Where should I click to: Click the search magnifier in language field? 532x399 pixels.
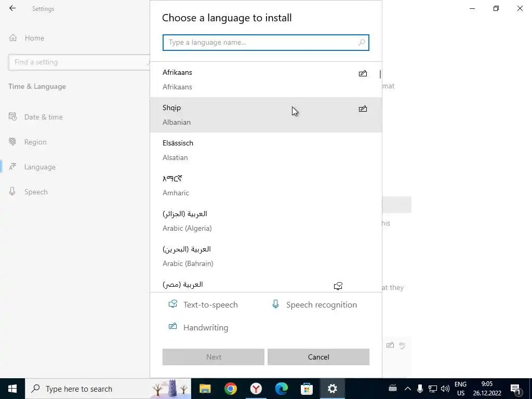click(362, 43)
